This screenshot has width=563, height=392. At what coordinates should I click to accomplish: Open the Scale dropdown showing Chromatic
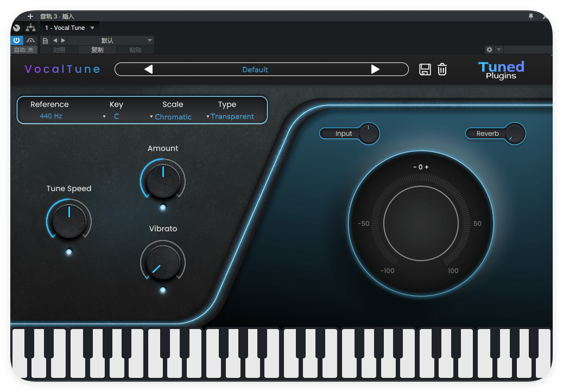point(171,117)
